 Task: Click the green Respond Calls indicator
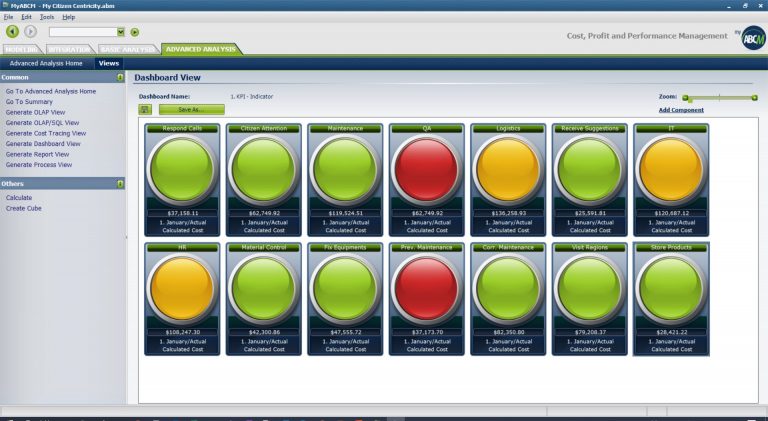tap(182, 170)
